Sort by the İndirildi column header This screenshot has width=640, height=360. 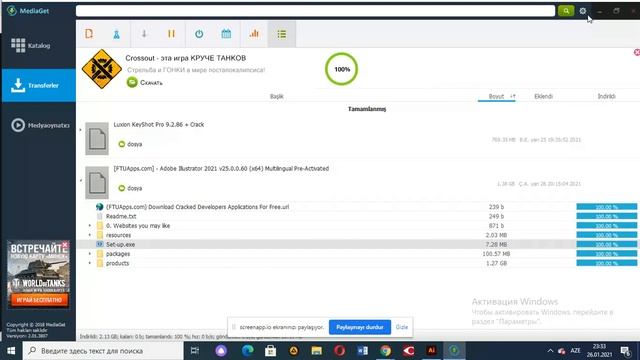point(607,96)
